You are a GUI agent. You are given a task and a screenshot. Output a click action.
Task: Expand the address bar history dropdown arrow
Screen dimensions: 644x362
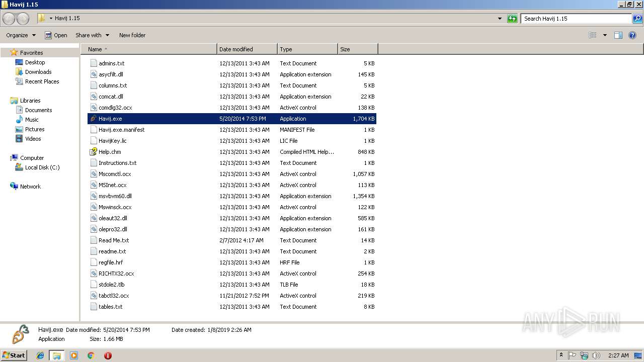pyautogui.click(x=500, y=19)
